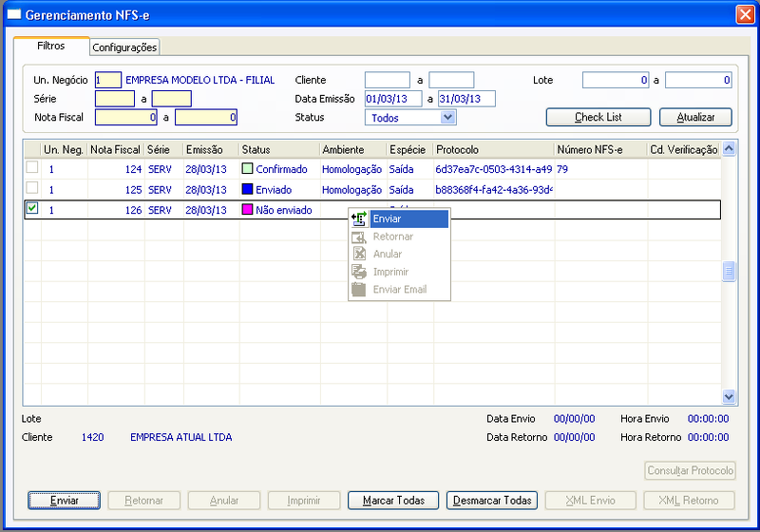The height and width of the screenshot is (532, 760).
Task: Click the Enviar Email icon in context menu
Action: point(359,290)
